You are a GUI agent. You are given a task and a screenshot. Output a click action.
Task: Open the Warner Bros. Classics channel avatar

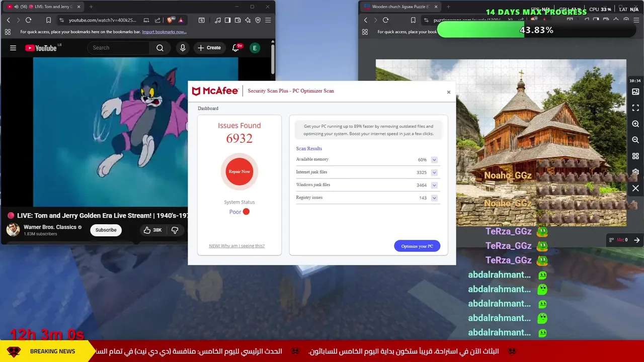(x=13, y=230)
